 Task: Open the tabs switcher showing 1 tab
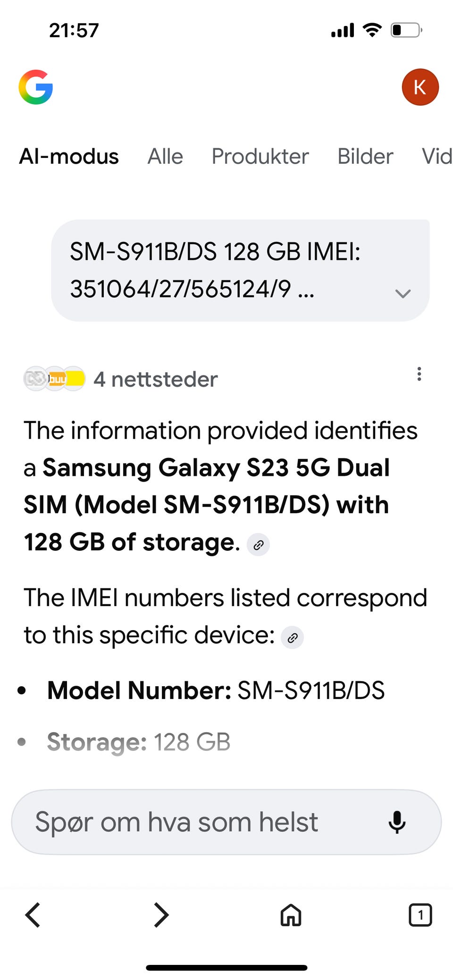coord(420,915)
